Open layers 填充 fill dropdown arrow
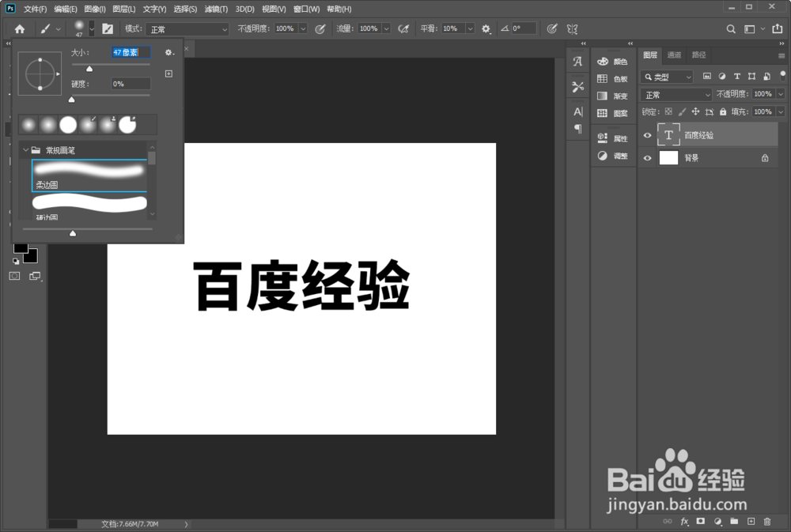791x532 pixels. click(x=781, y=112)
